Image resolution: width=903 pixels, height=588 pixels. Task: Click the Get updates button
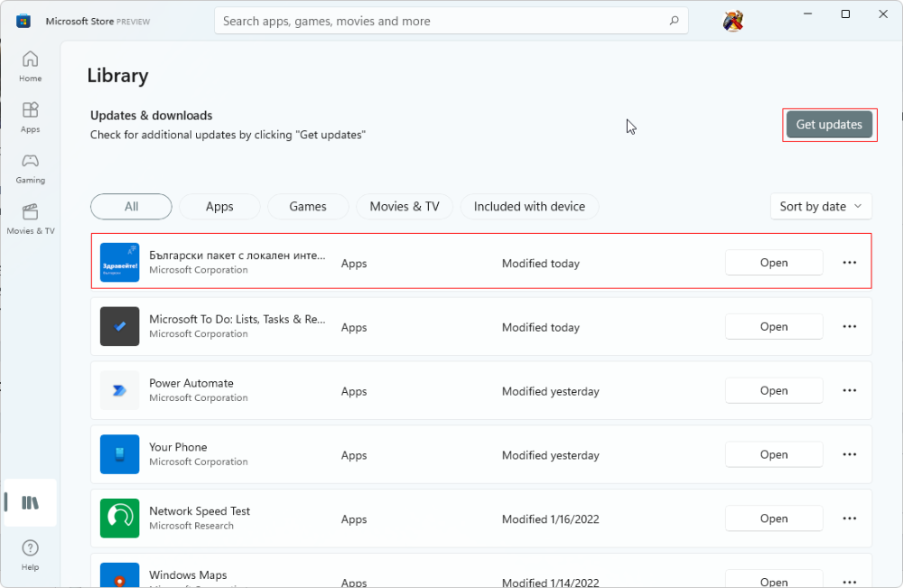[x=829, y=125]
